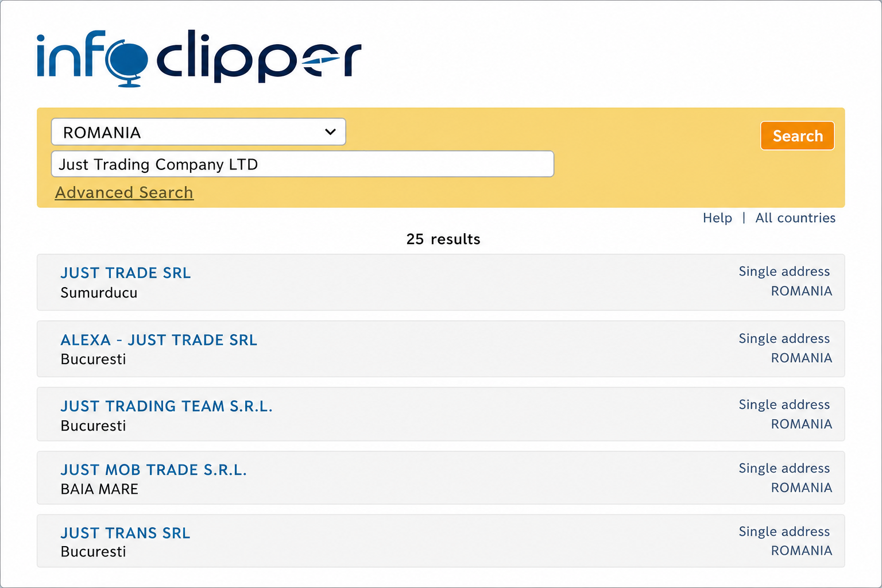
Task: Click Bucuresti under JUST TRADING TEAM S.R.L.
Action: click(93, 426)
